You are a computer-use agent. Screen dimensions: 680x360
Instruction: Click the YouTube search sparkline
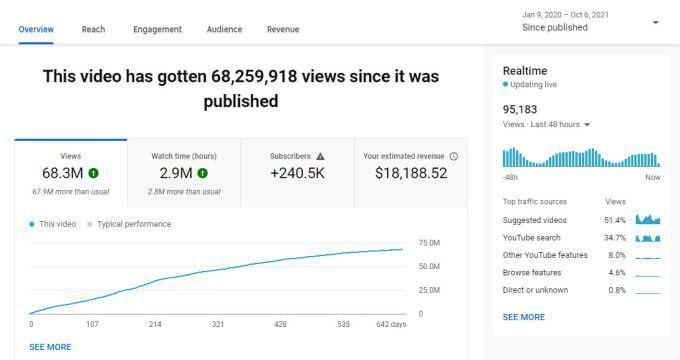tap(648, 238)
